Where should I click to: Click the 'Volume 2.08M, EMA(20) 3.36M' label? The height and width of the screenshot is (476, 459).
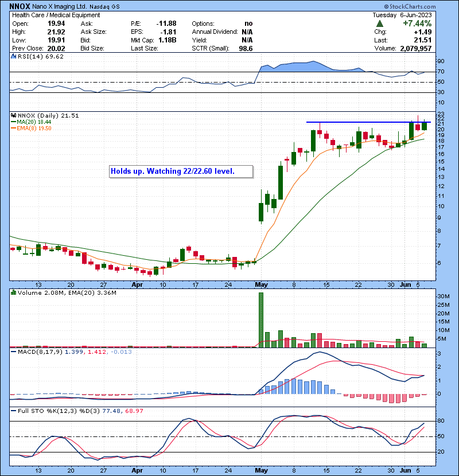[x=67, y=293]
